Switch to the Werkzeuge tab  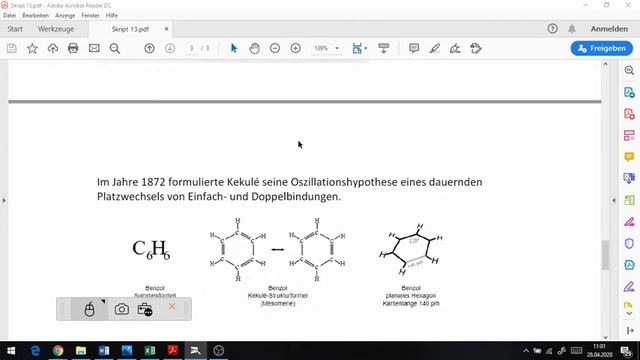[56, 29]
